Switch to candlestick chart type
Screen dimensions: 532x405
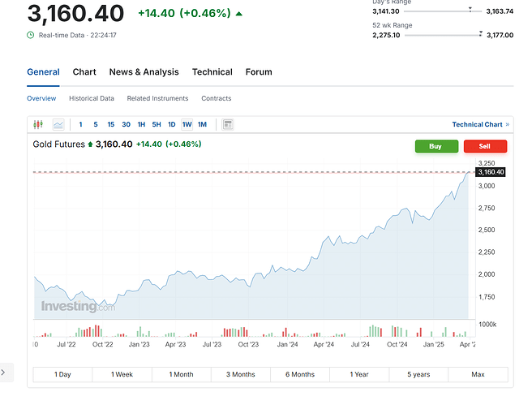[x=37, y=124]
